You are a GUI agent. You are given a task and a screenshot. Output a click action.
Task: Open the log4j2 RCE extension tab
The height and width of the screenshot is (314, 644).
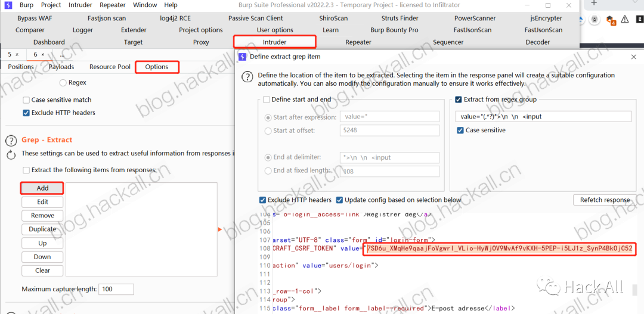[x=175, y=18]
